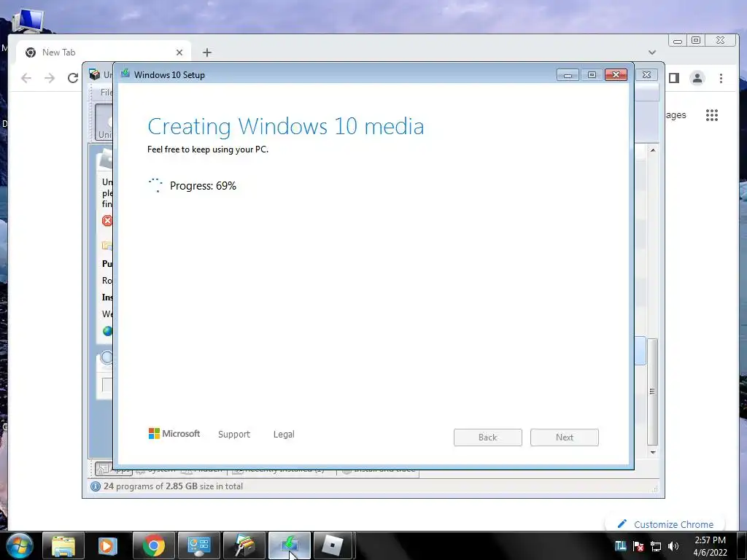Click the Microsoft logo in the setup footer
747x560 pixels.
[x=174, y=433]
